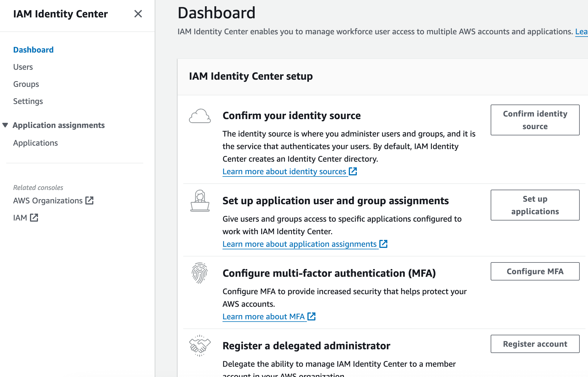Collapse the Application assignments section
The width and height of the screenshot is (588, 377).
pos(5,125)
